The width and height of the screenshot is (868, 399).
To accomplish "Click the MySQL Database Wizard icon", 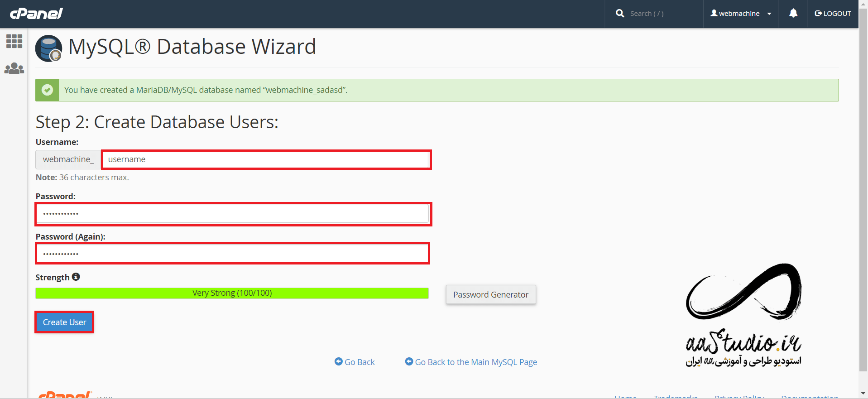I will (48, 48).
